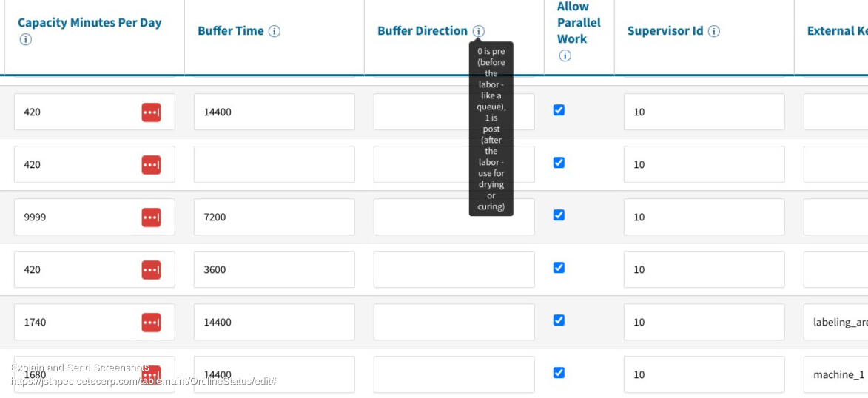Click the Buffer Time info icon
Image resolution: width=868 pixels, height=398 pixels.
[274, 31]
